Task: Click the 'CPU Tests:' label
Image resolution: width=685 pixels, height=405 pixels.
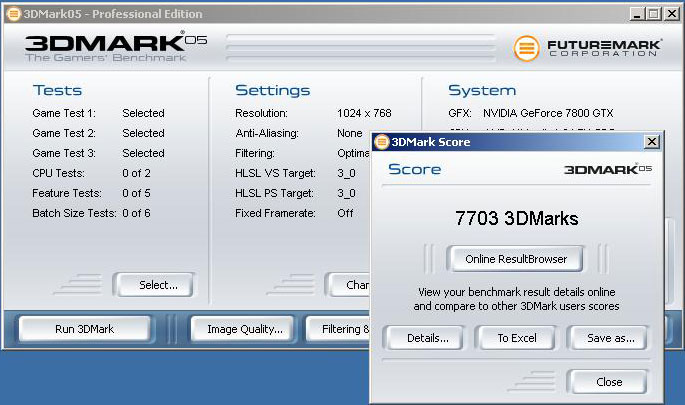Action: [59, 173]
